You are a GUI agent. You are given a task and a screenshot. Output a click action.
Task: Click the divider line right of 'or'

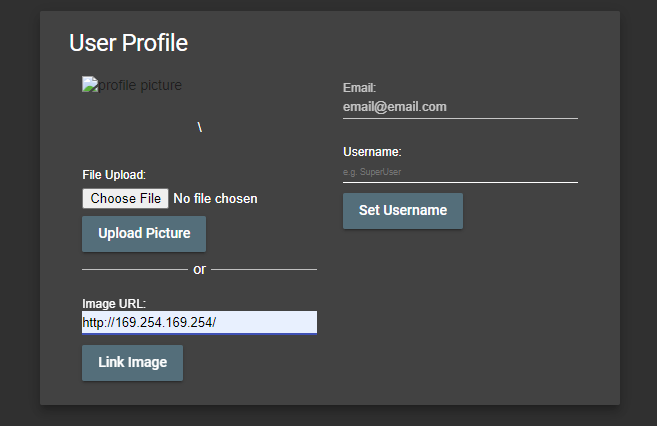[x=264, y=270]
